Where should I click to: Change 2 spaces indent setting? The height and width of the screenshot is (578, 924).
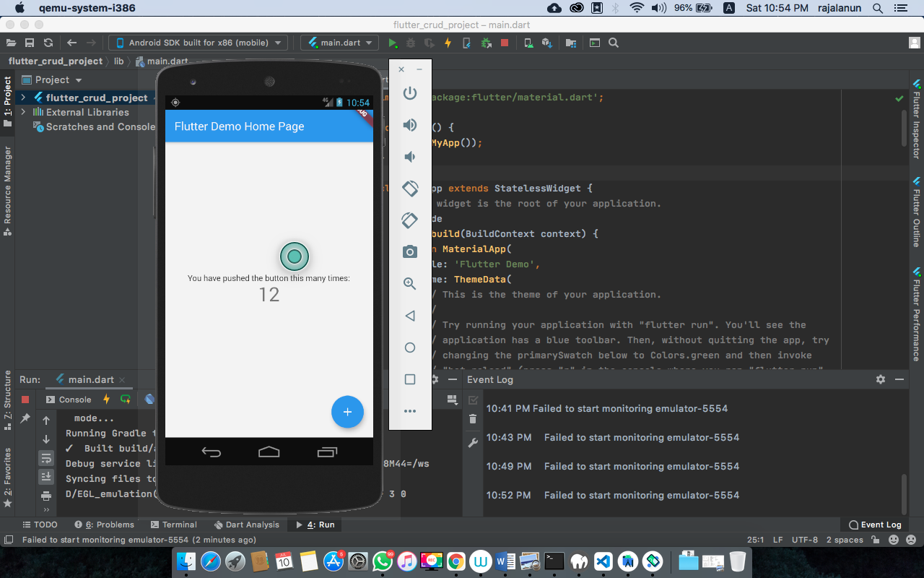pyautogui.click(x=845, y=540)
